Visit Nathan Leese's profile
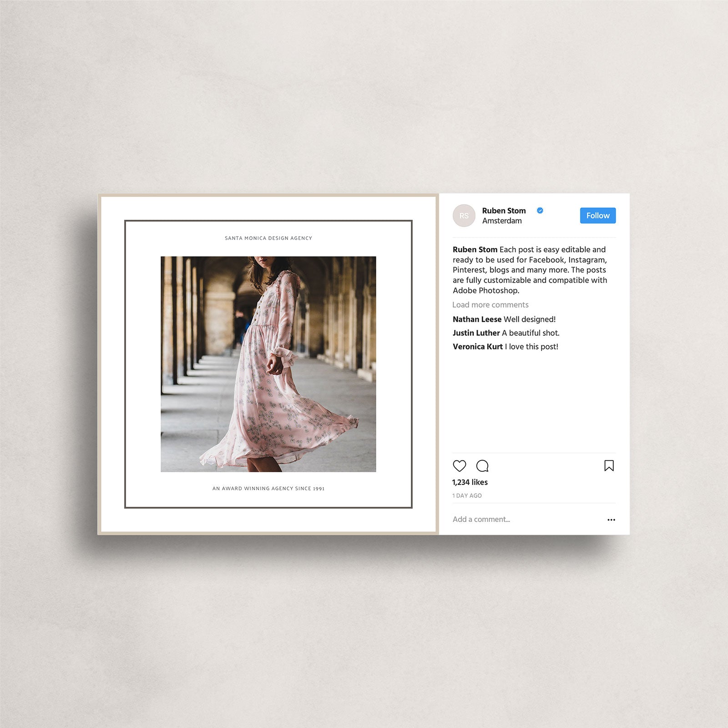Image resolution: width=728 pixels, height=728 pixels. pyautogui.click(x=477, y=319)
